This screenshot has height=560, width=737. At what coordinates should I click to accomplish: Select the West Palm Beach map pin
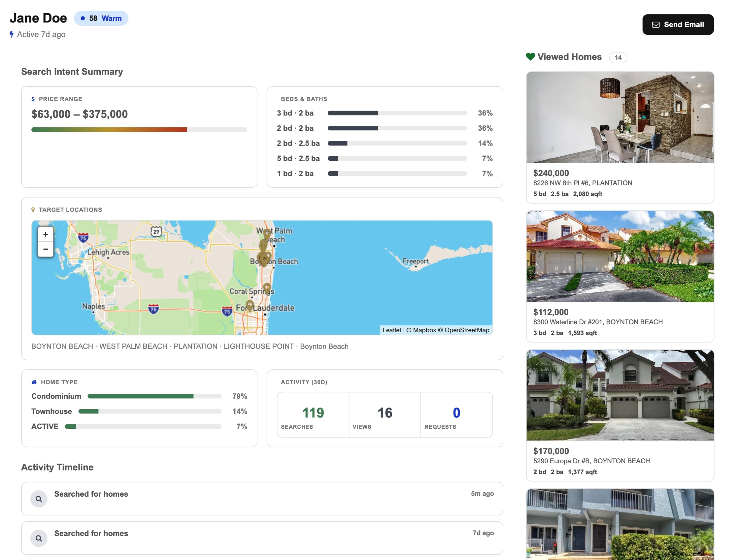click(267, 235)
